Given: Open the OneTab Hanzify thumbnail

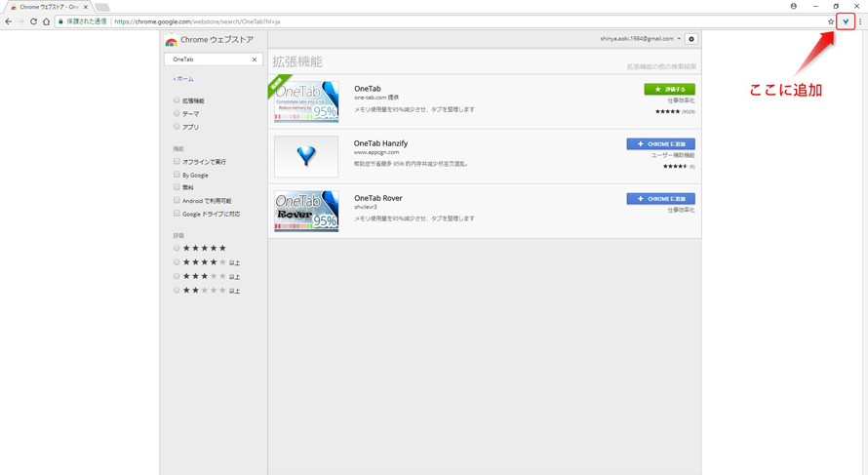Looking at the screenshot, I should (306, 157).
